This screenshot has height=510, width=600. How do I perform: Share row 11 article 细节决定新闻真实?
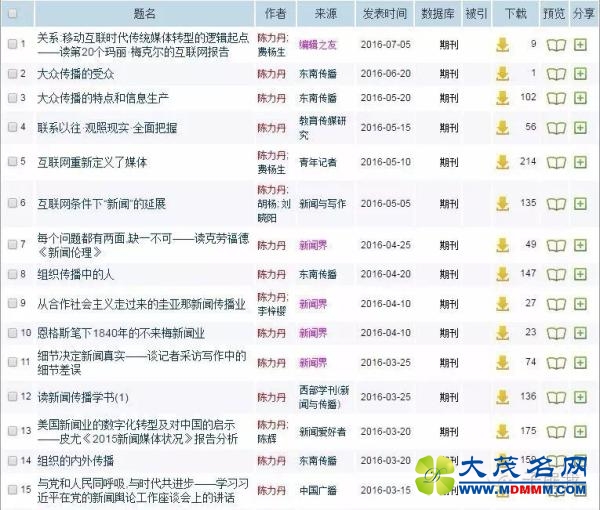click(580, 362)
